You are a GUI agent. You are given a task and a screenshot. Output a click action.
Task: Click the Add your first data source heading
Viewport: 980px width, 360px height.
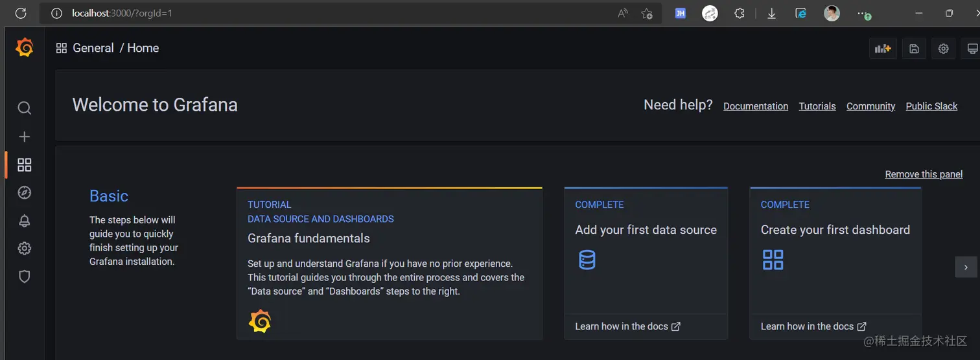646,230
